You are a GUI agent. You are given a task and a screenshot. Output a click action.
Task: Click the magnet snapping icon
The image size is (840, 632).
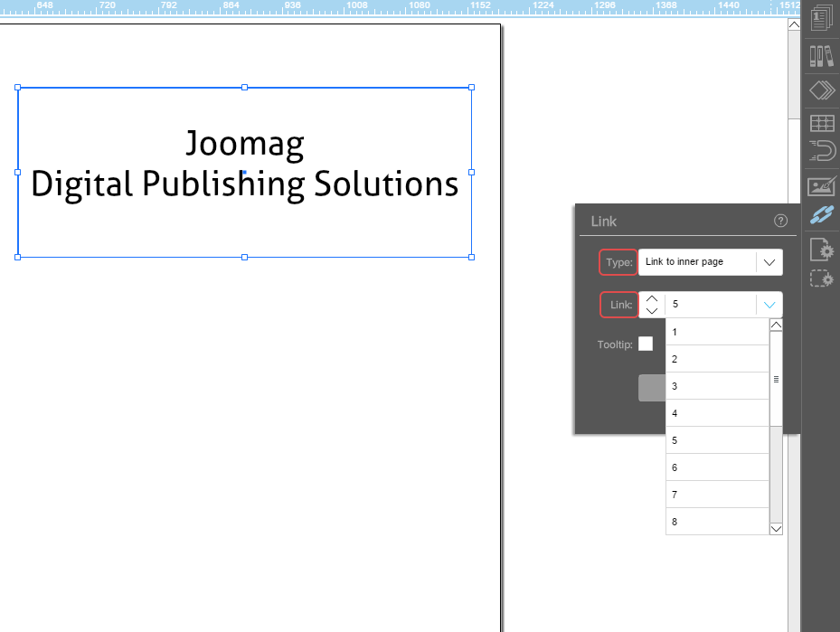pyautogui.click(x=821, y=151)
